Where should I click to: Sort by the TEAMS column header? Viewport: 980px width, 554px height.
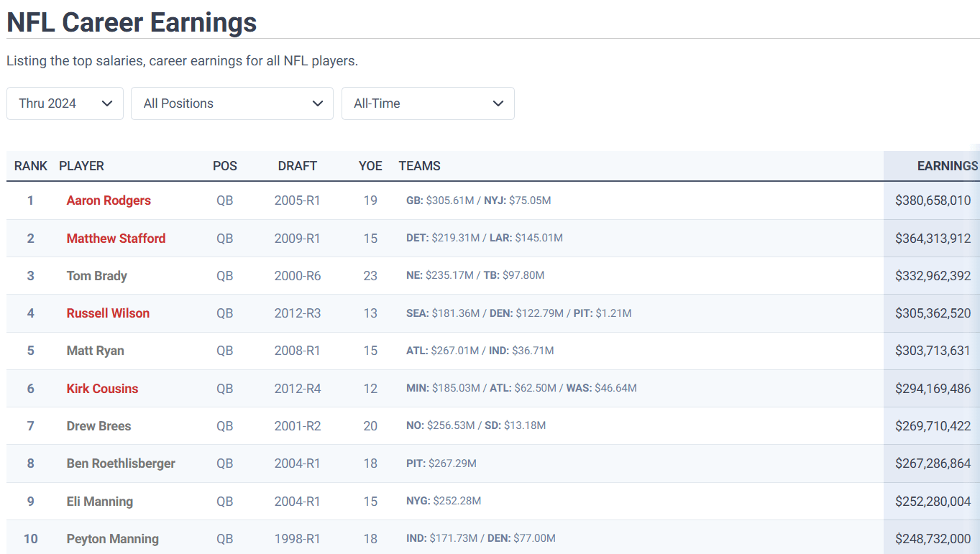[420, 166]
